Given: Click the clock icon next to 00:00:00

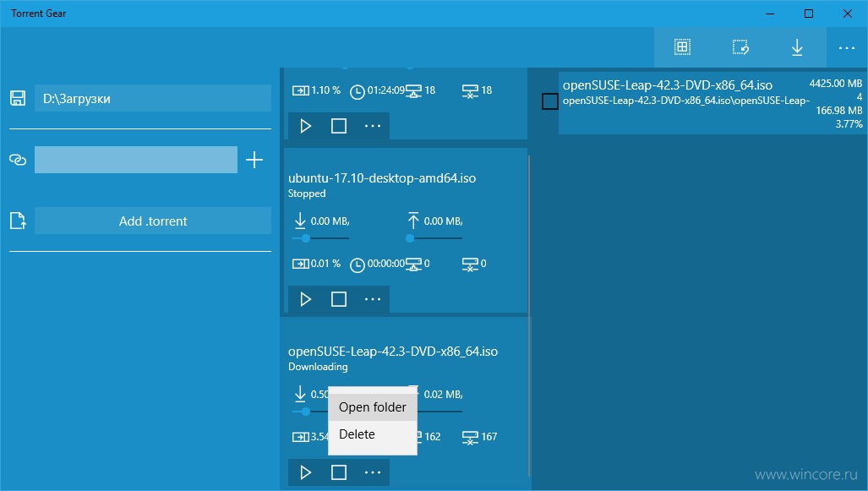Looking at the screenshot, I should [x=358, y=265].
